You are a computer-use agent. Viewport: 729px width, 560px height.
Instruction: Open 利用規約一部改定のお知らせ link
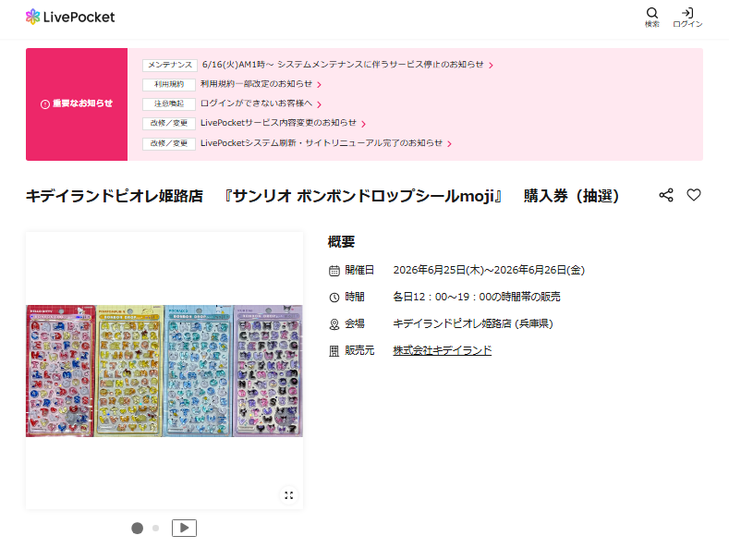coord(256,84)
